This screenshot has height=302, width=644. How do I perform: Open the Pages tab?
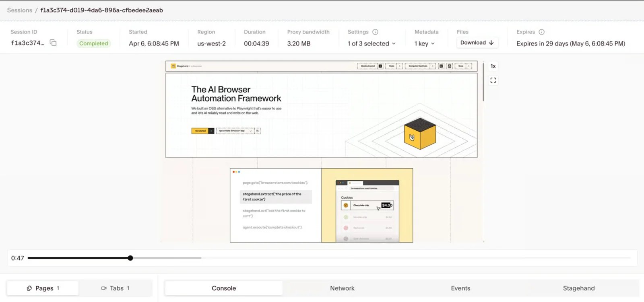click(x=43, y=288)
